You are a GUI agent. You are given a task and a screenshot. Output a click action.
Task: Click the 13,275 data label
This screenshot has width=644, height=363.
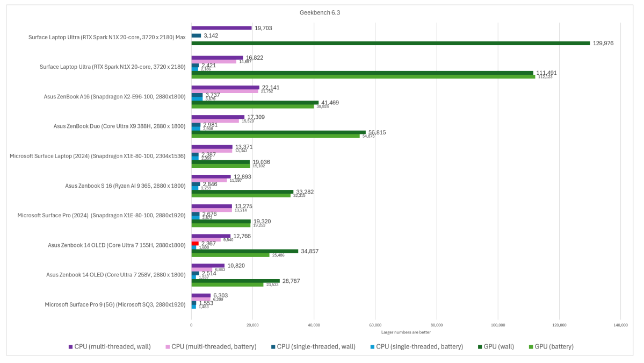pos(243,207)
